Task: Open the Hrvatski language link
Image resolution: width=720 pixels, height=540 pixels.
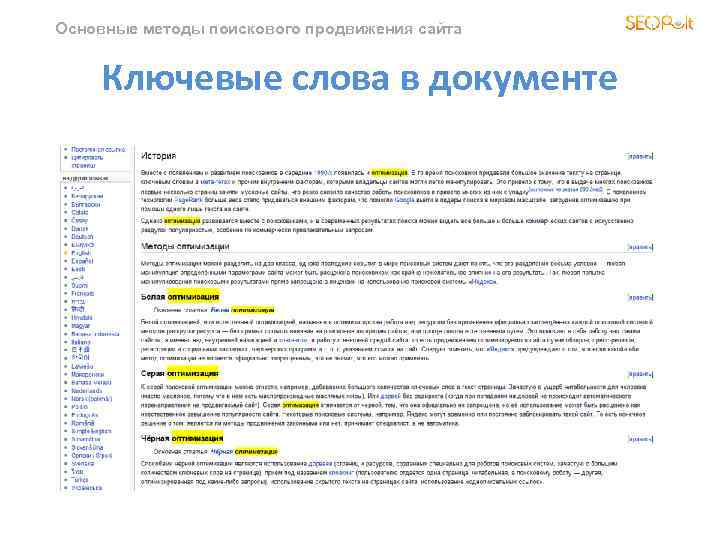Action: tap(82, 318)
